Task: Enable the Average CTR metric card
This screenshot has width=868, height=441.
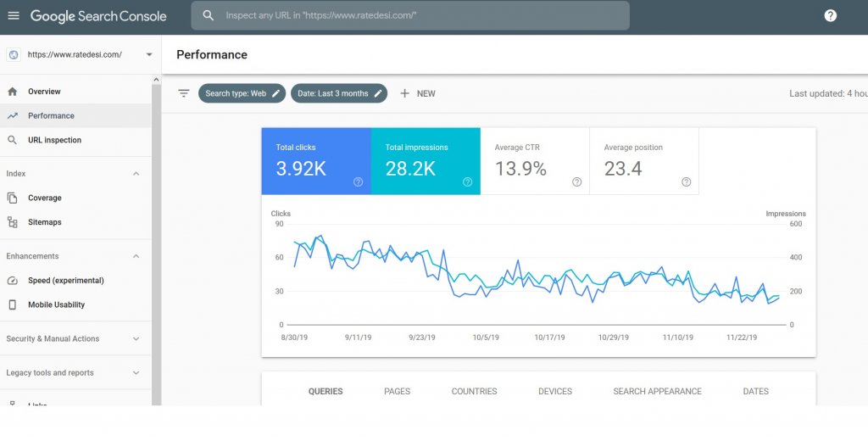Action: point(535,161)
